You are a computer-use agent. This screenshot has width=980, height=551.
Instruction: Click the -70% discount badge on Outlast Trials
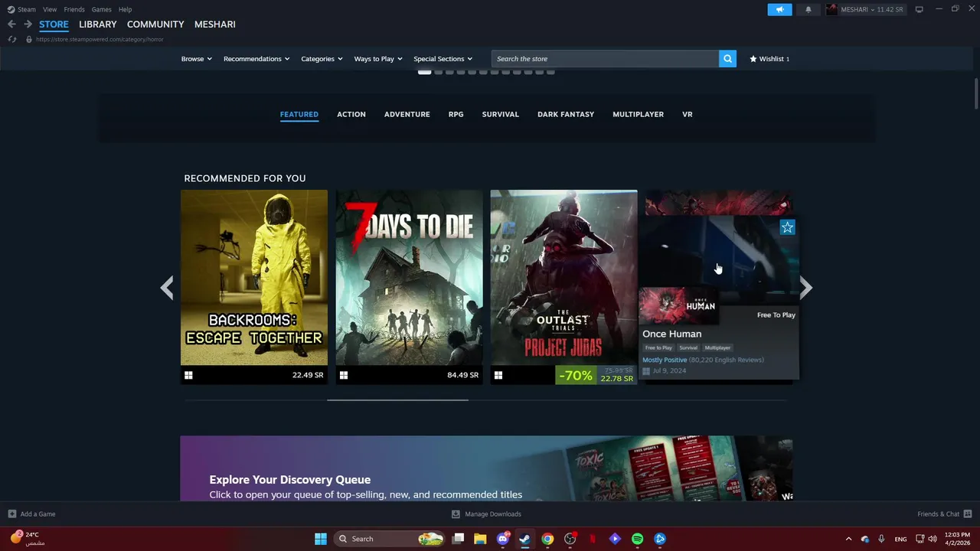pyautogui.click(x=576, y=375)
